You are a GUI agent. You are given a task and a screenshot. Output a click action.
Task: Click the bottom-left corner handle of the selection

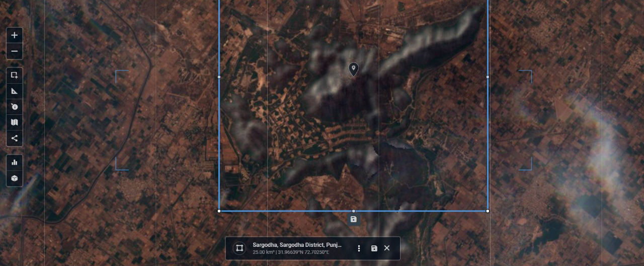219,211
